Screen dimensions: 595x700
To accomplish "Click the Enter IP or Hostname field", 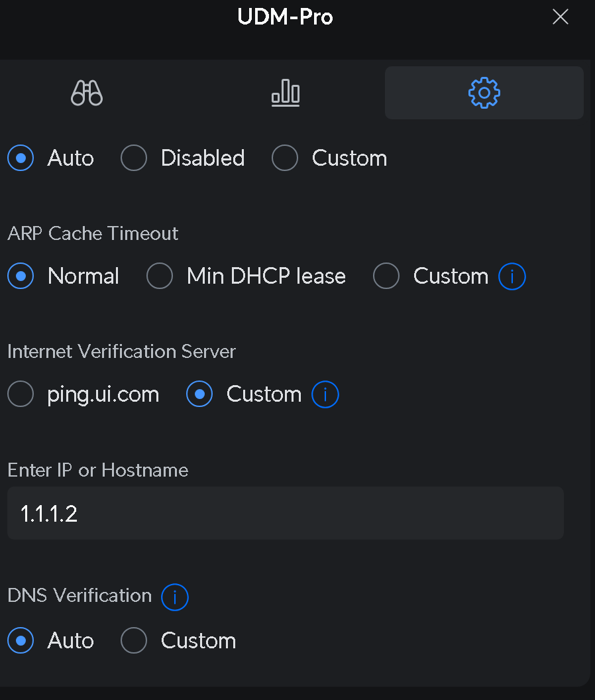I will coord(285,513).
